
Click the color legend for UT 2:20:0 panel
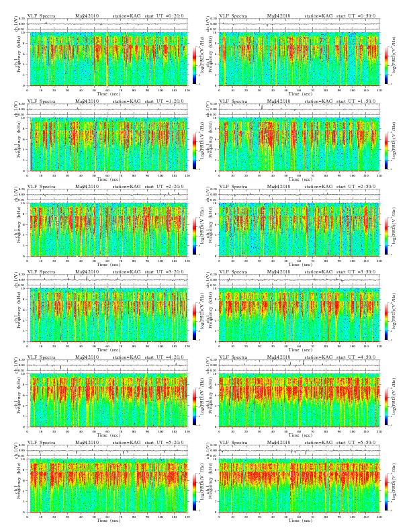pyautogui.click(x=194, y=236)
